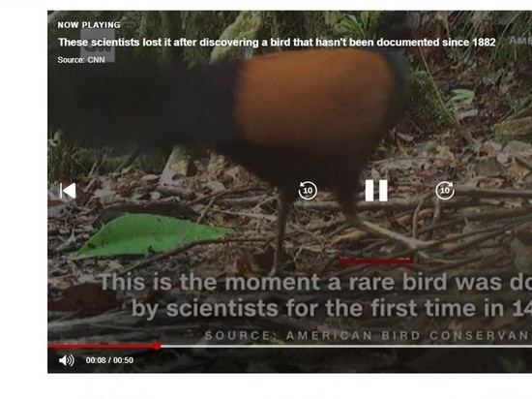Open the video title about bird undocumented since 1882

point(277,43)
